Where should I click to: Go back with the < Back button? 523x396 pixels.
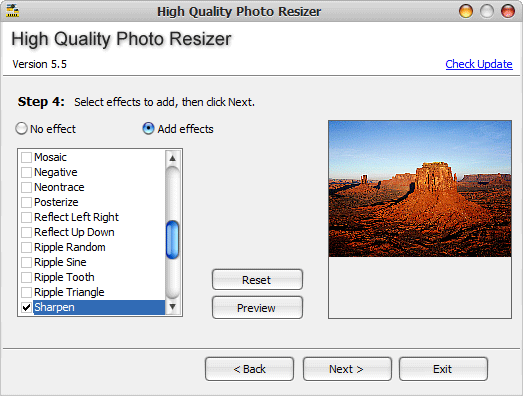tap(249, 369)
